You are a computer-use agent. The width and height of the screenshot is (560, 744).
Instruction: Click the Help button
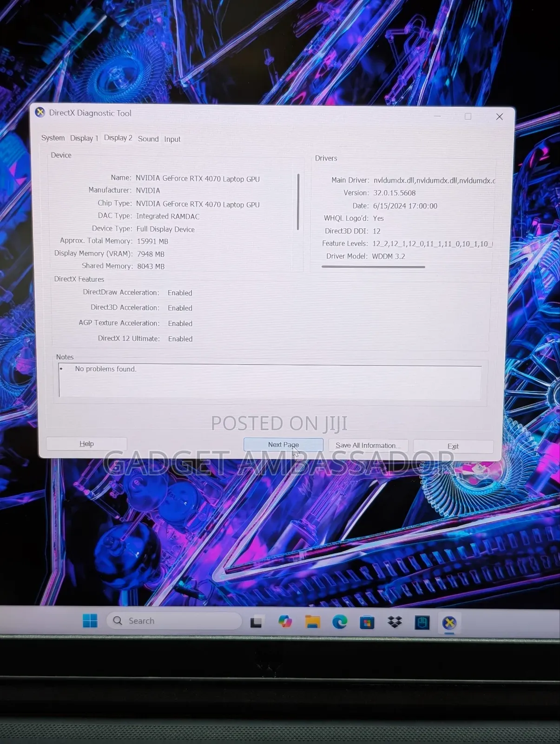coord(86,444)
